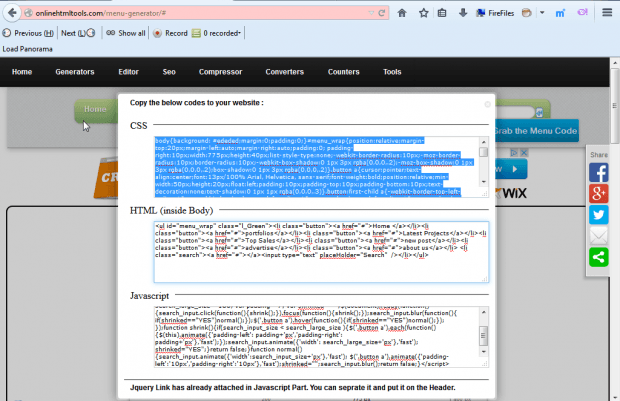Screen dimensions: 620x401
Task: Click the round face extension icon
Action: [x=526, y=13]
